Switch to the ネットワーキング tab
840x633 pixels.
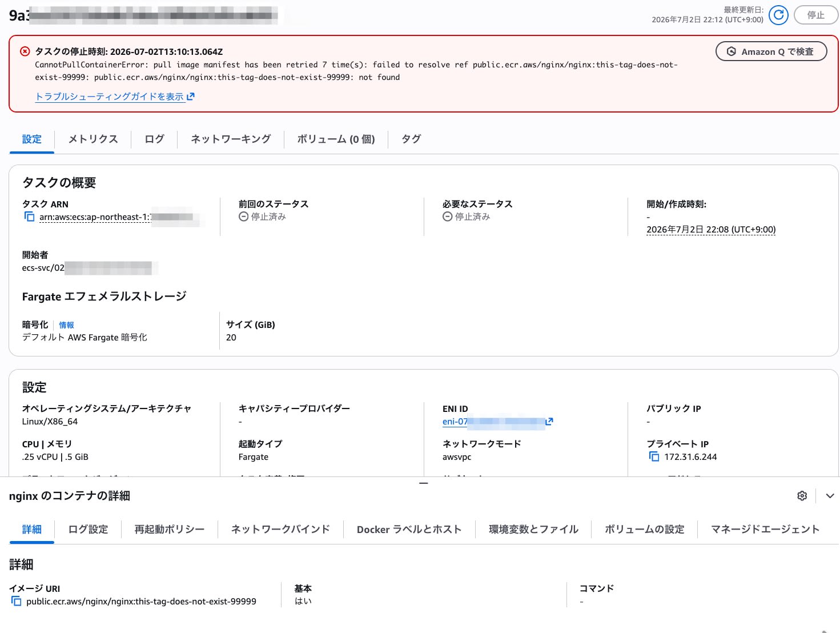(231, 139)
